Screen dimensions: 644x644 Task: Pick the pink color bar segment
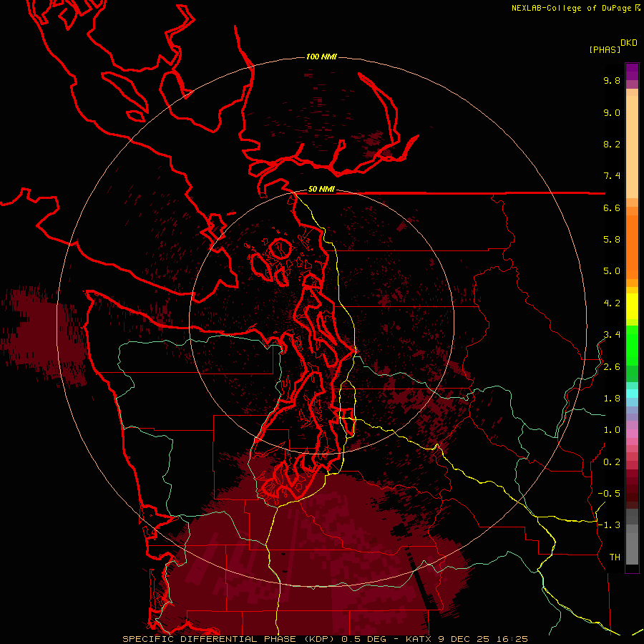pyautogui.click(x=632, y=434)
